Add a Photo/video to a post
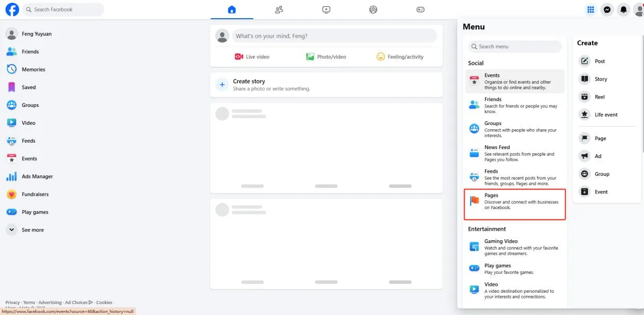This screenshot has width=644, height=315. click(326, 57)
